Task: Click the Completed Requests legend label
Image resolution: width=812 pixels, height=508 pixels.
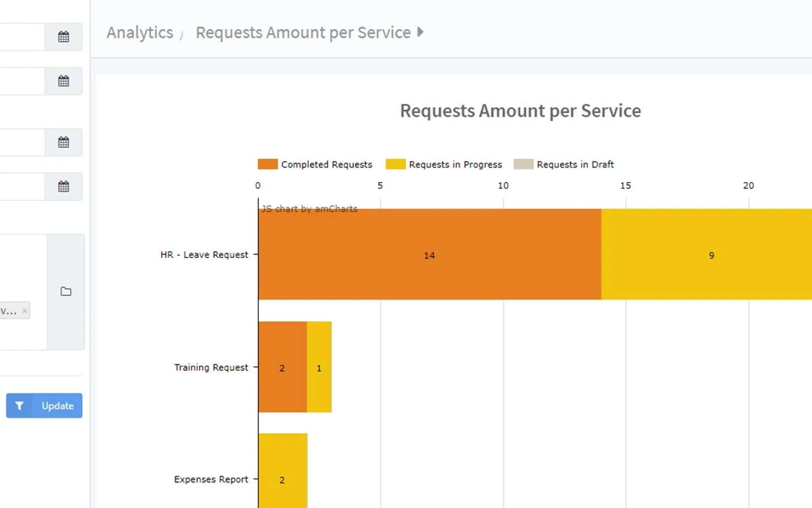Action: point(327,165)
